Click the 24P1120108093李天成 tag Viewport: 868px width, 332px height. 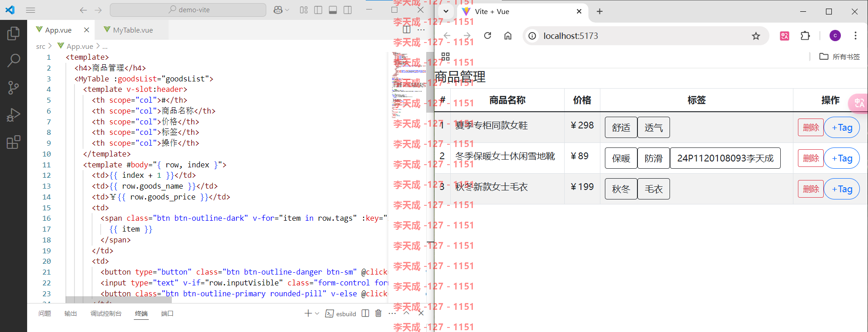coord(725,158)
